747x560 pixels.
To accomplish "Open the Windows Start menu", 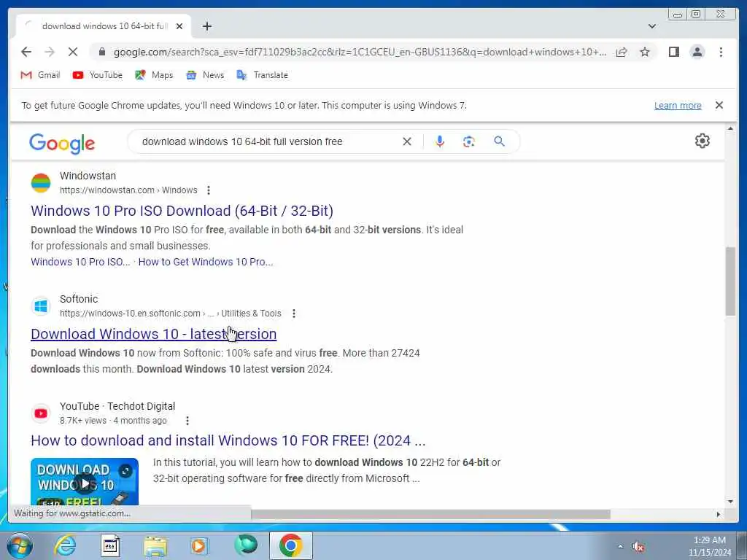I will point(20,545).
